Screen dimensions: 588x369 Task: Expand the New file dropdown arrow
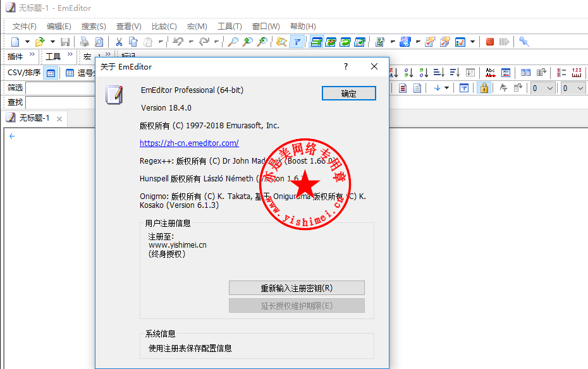click(x=27, y=42)
